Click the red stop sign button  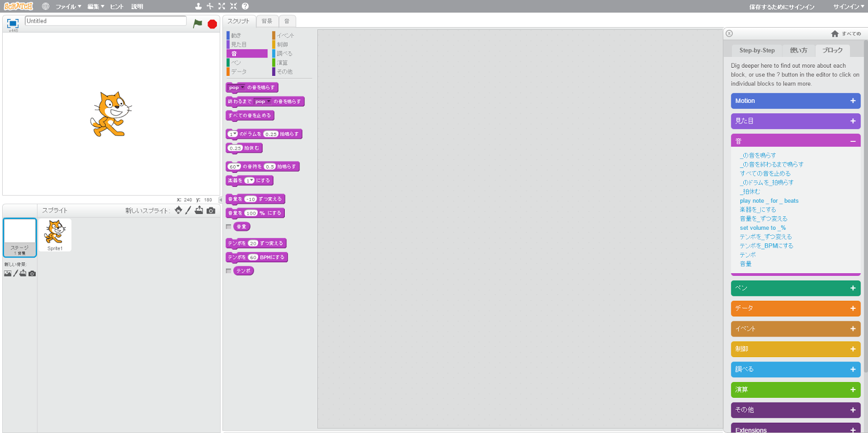click(x=212, y=24)
